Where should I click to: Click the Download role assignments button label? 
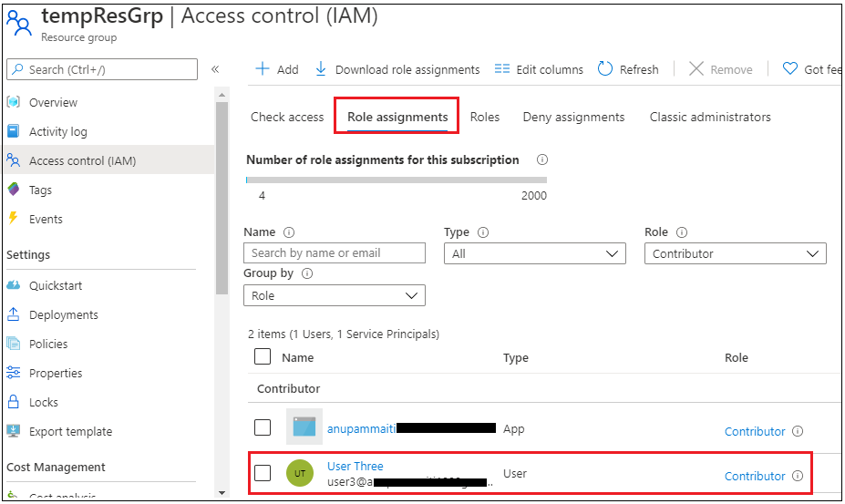point(407,69)
